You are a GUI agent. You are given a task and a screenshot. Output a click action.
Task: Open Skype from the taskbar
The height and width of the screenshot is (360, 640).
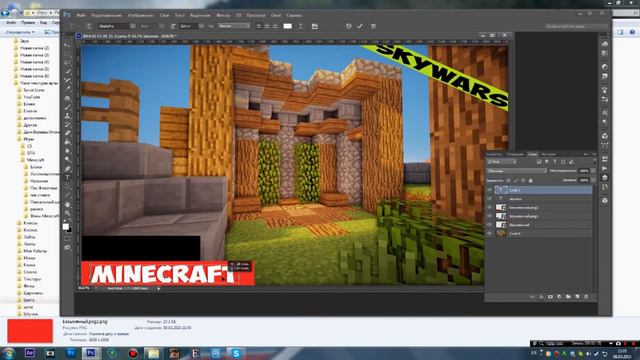236,353
